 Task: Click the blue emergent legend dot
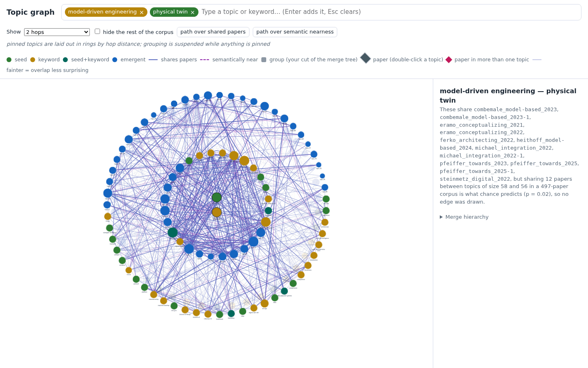pyautogui.click(x=115, y=60)
